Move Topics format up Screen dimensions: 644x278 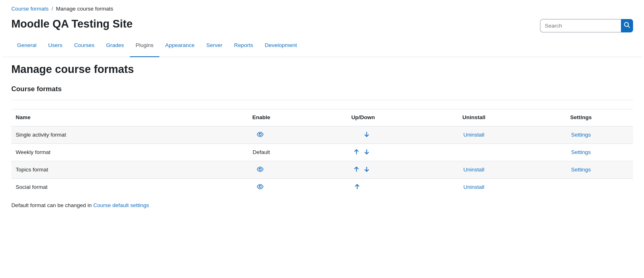356,169
